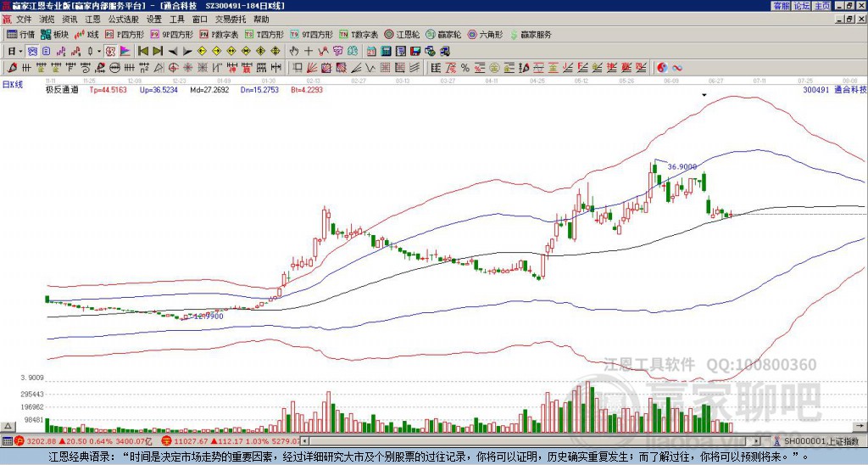Screen dimensions: 868x465
Task: Click the black right-pointing arrow icon
Action: tap(187, 52)
